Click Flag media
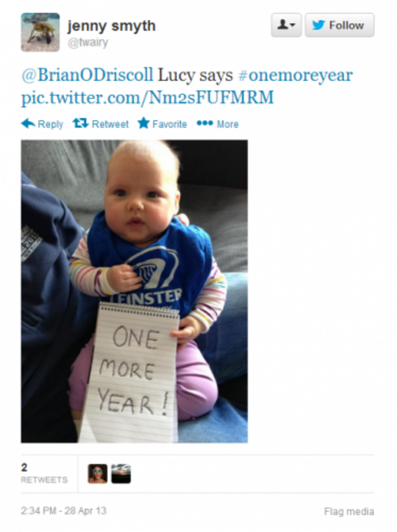Screen dimensions: 397x532 pyautogui.click(x=349, y=511)
